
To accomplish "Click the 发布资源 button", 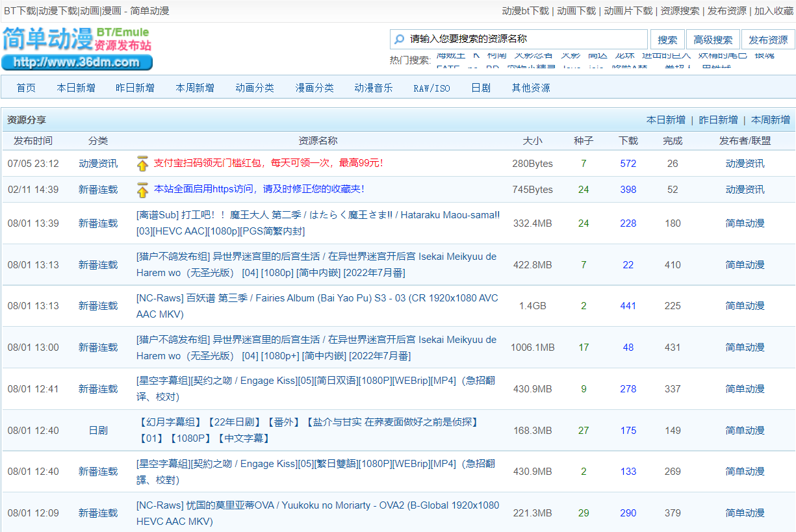I will click(767, 40).
